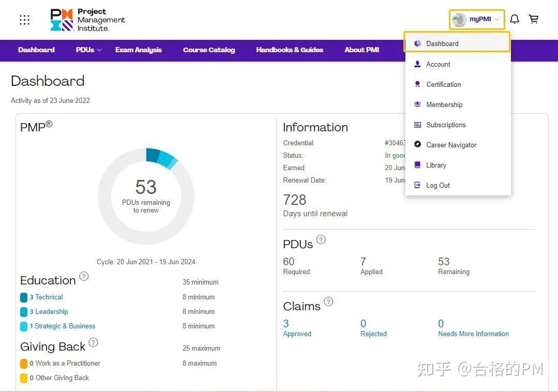Click the 53 PDUs remaining figure
The width and height of the screenshot is (558, 392).
coord(146,187)
